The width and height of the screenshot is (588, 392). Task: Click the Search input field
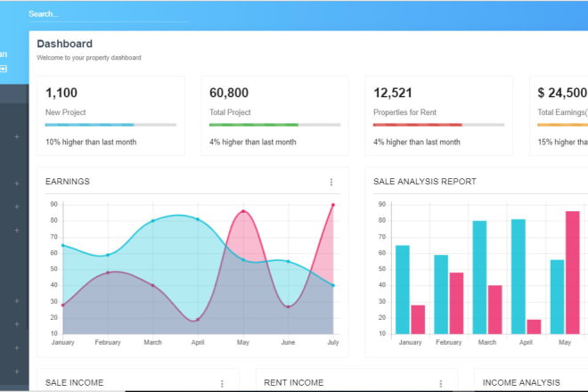pos(109,14)
